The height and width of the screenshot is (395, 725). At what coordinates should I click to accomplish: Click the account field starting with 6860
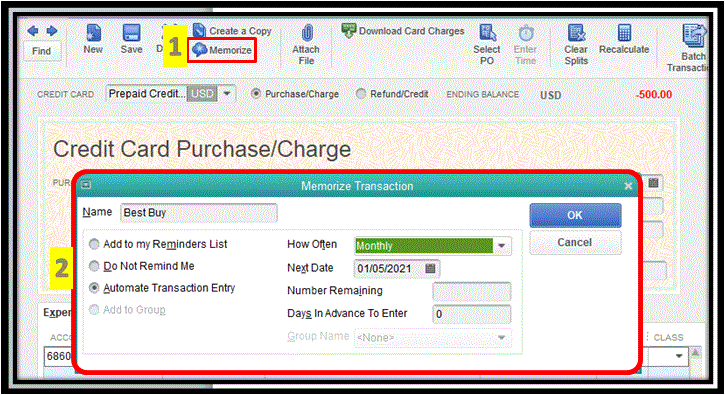pyautogui.click(x=59, y=356)
